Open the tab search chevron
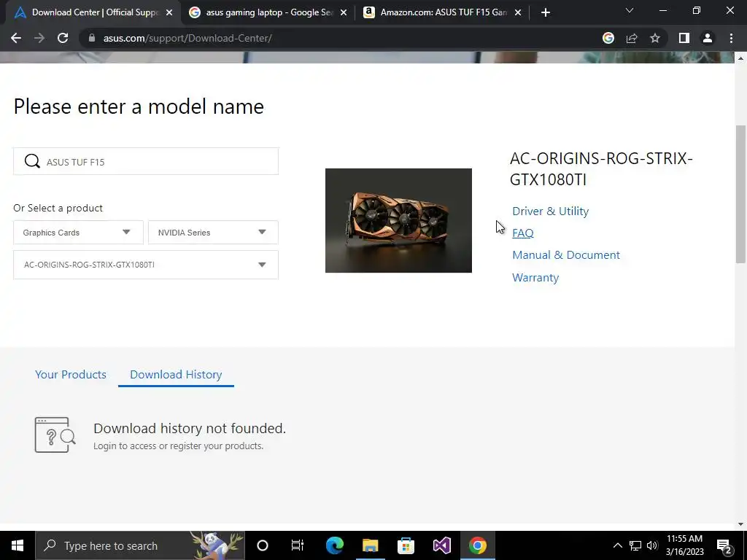 point(630,10)
